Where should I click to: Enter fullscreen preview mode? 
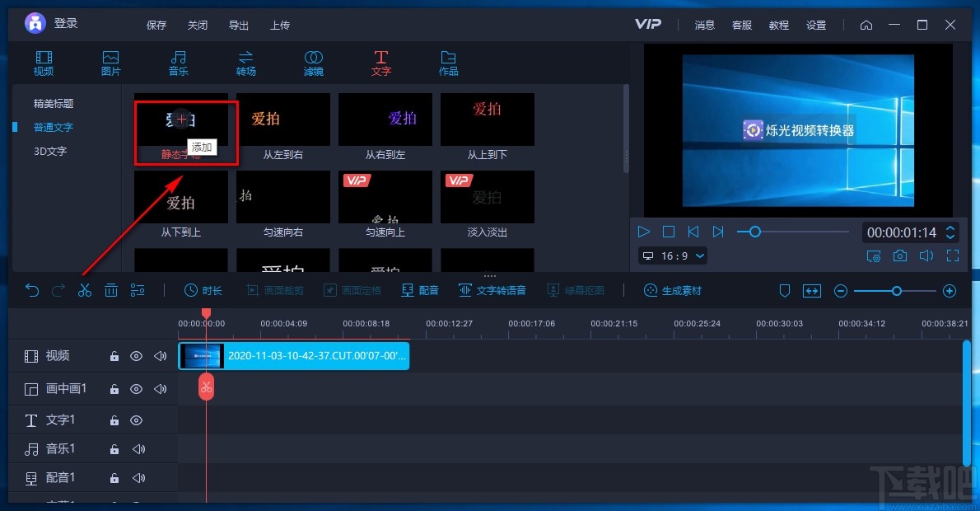point(953,256)
